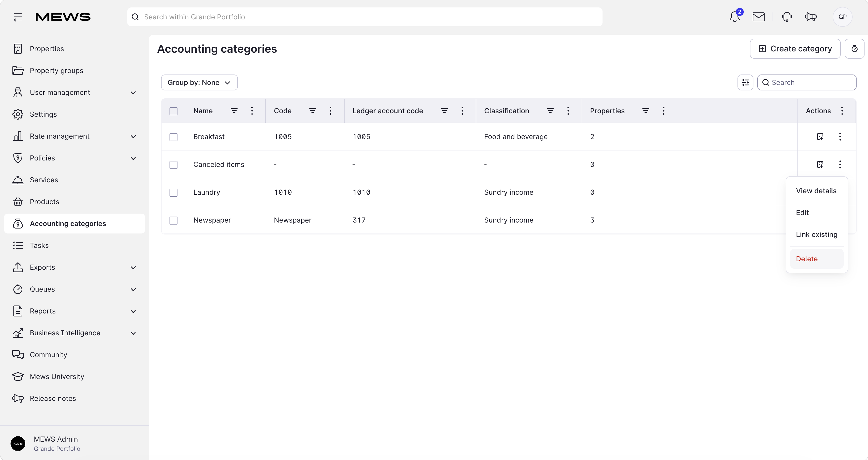Click the Classification column filter icon
This screenshot has width=868, height=460.
pos(550,111)
